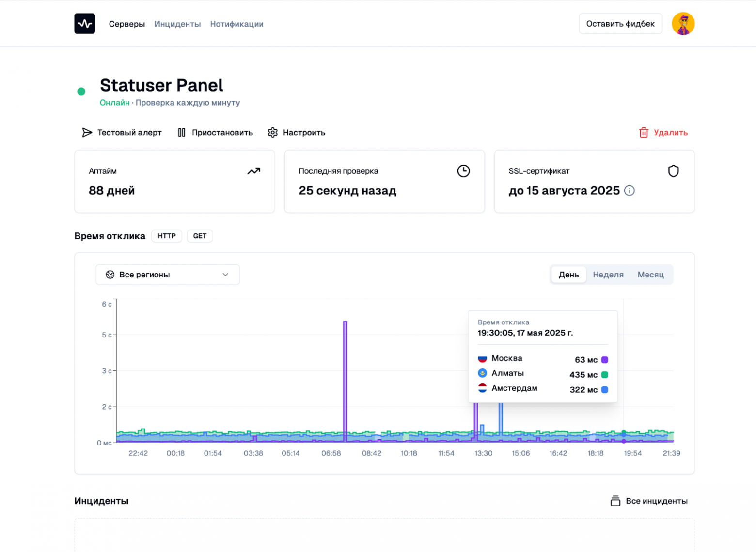Go to the Инциденты navigation tab
This screenshot has width=756, height=552.
tap(177, 24)
